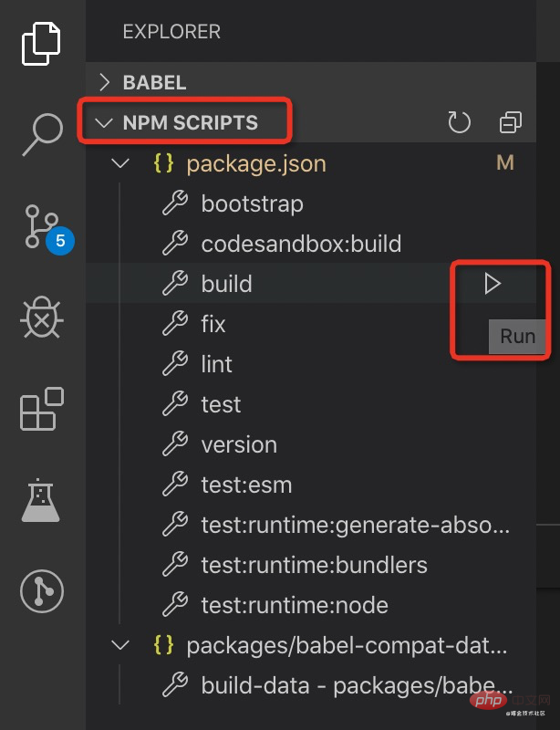This screenshot has width=560, height=730.
Task: Choose the test:esm script
Action: click(x=246, y=485)
